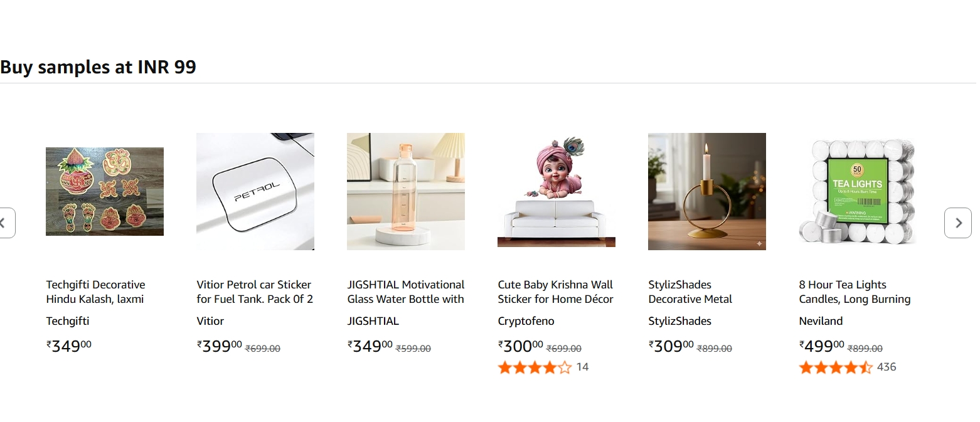Image resolution: width=980 pixels, height=422 pixels.
Task: Click the right carousel arrow
Action: tap(958, 223)
